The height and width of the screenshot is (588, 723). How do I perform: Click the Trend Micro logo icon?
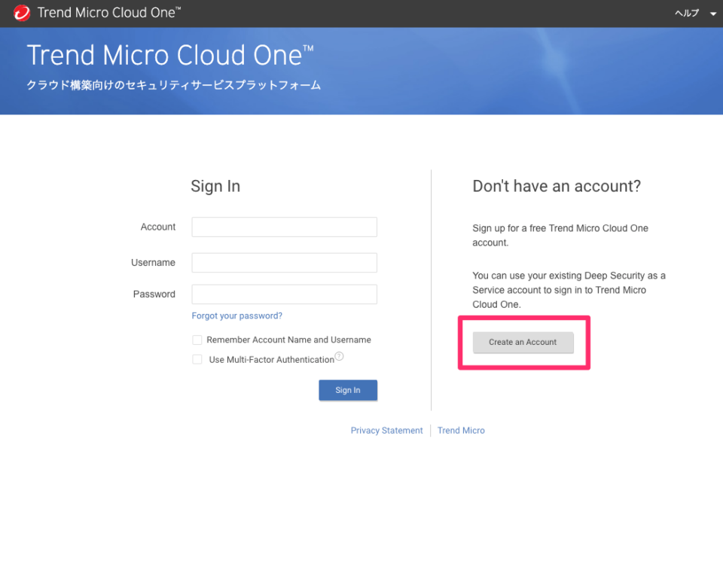(20, 13)
